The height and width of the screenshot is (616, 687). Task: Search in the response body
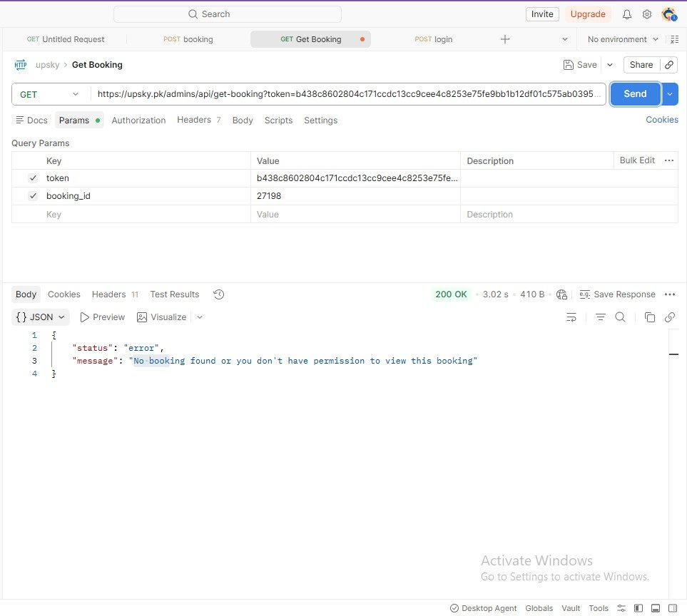(x=621, y=317)
